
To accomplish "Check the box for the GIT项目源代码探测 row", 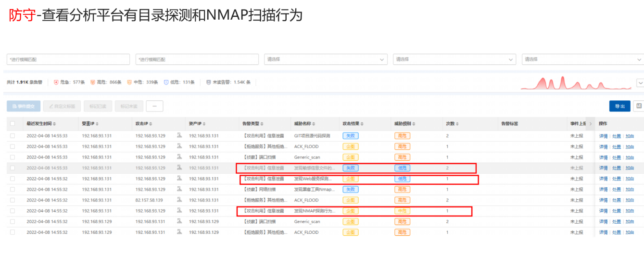I will 13,136.
